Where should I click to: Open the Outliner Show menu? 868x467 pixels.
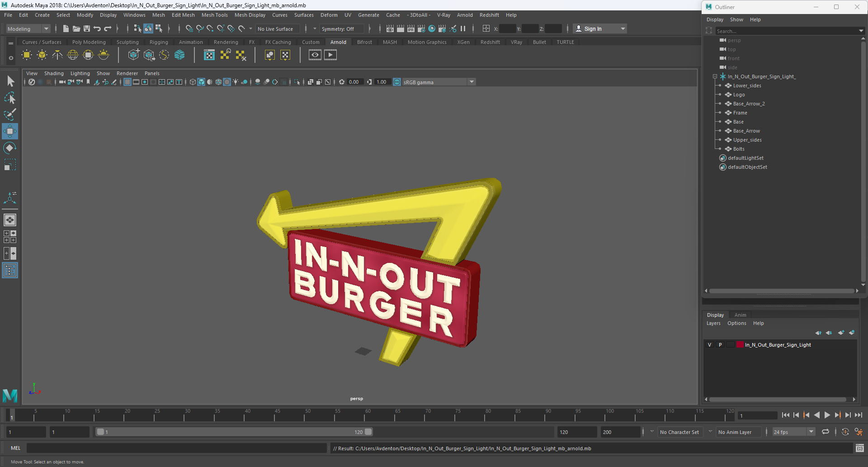[736, 19]
